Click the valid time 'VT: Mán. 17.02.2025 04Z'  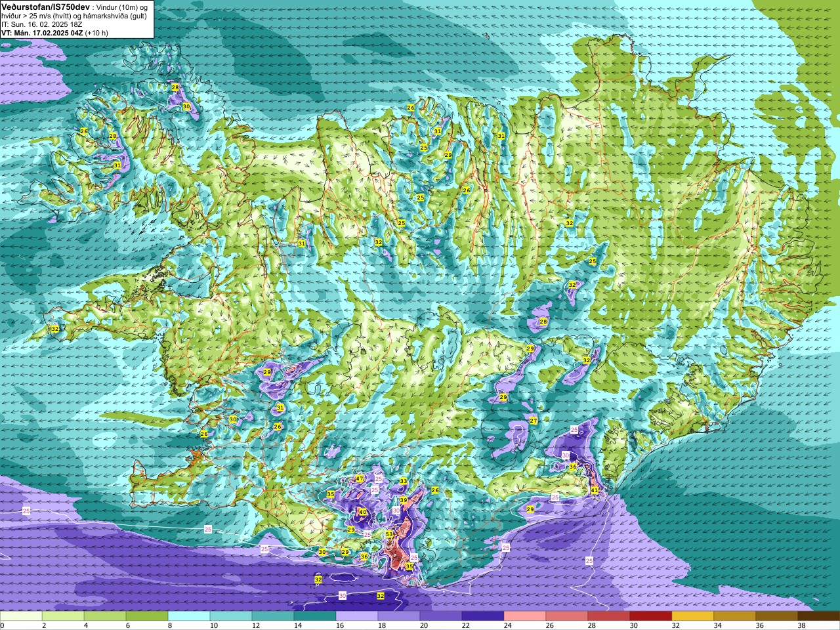[x=42, y=33]
